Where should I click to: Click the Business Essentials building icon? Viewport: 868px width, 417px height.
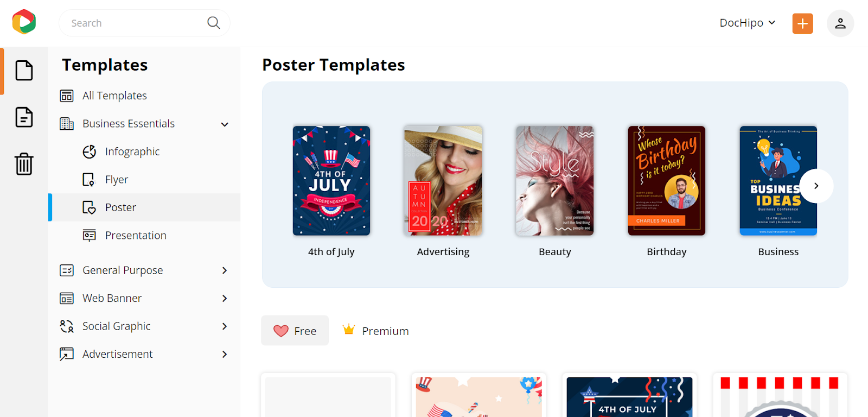67,124
